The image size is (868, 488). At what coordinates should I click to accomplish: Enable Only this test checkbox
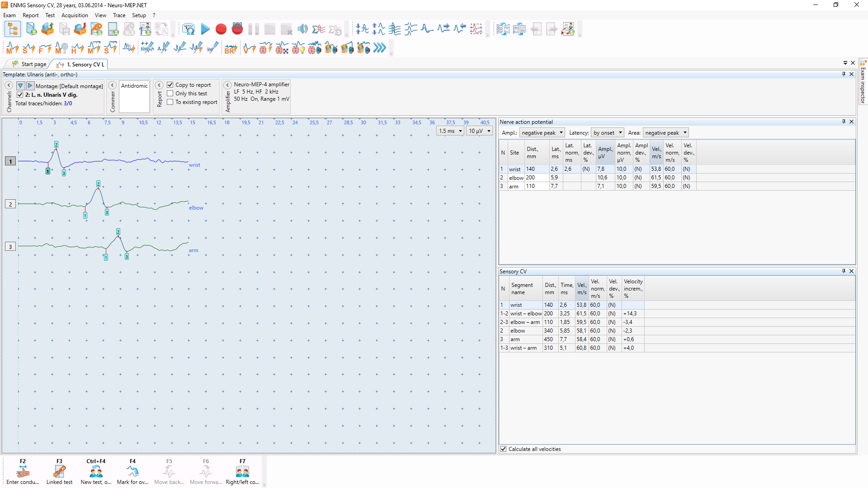tap(170, 94)
